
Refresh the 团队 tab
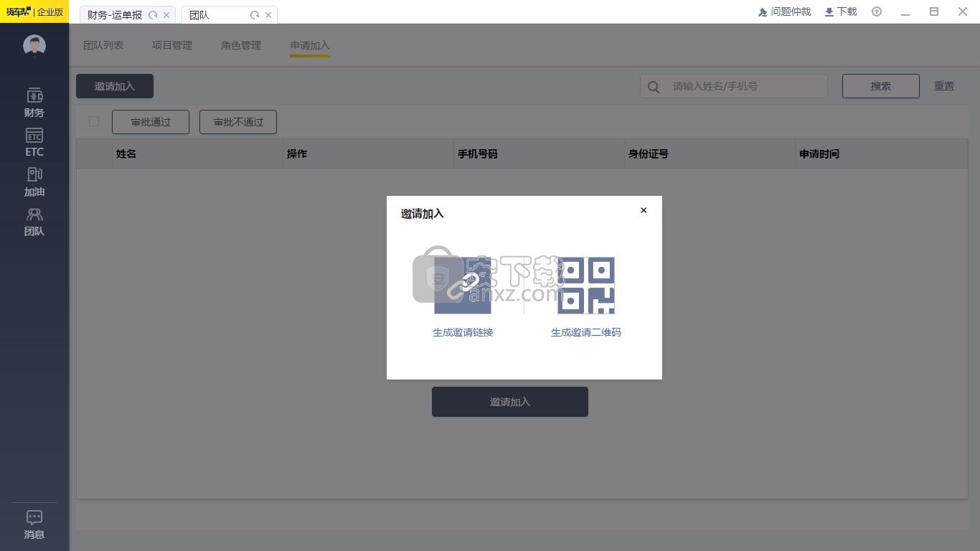coord(255,14)
